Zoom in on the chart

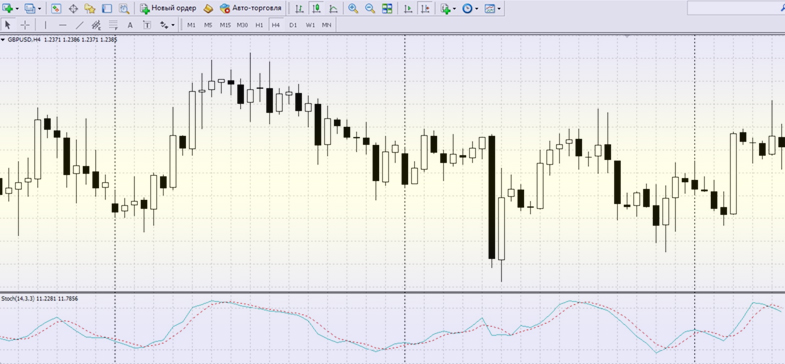tap(353, 9)
